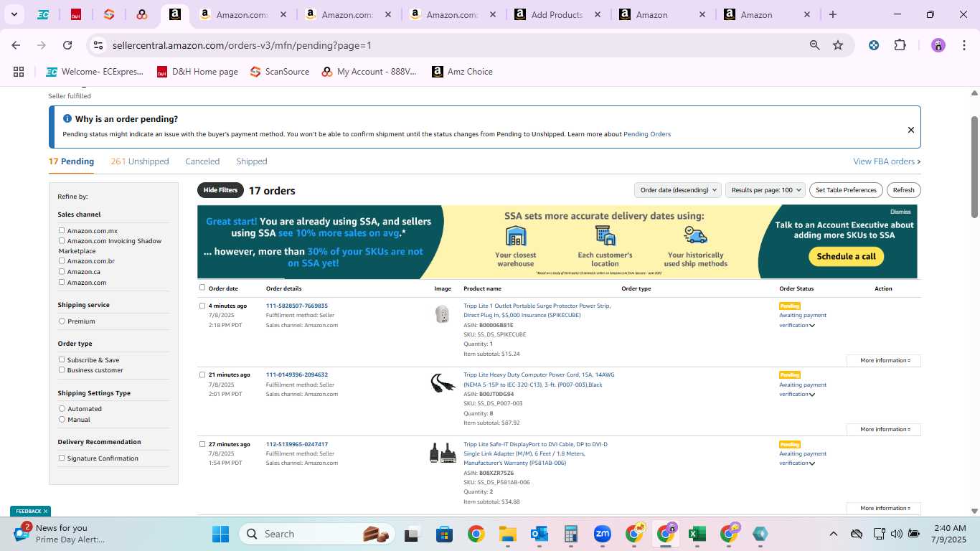The image size is (980, 551).
Task: Click Set Table Preferences button
Action: (846, 190)
